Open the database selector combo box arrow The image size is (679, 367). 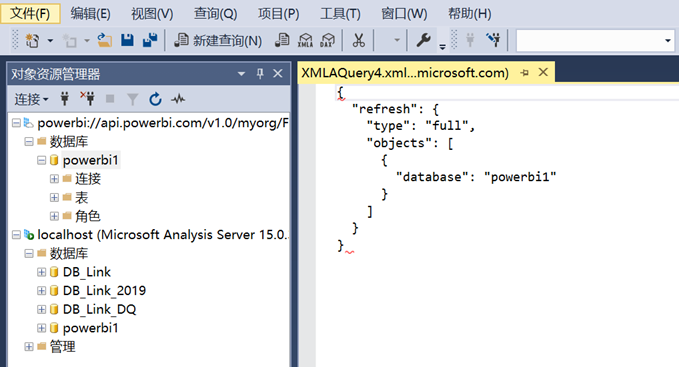pyautogui.click(x=668, y=41)
